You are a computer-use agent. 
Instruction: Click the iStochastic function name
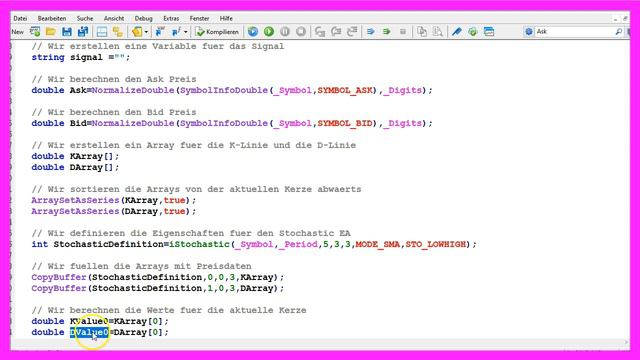(x=200, y=244)
